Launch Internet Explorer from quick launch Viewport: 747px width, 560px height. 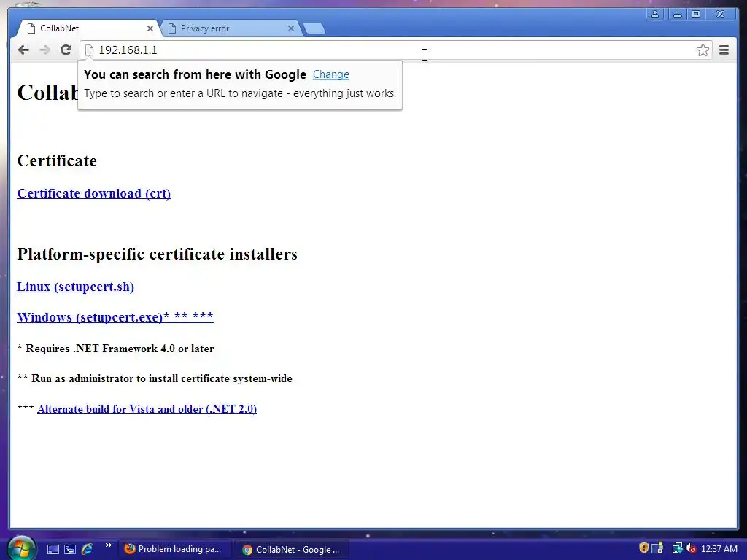[x=88, y=549]
